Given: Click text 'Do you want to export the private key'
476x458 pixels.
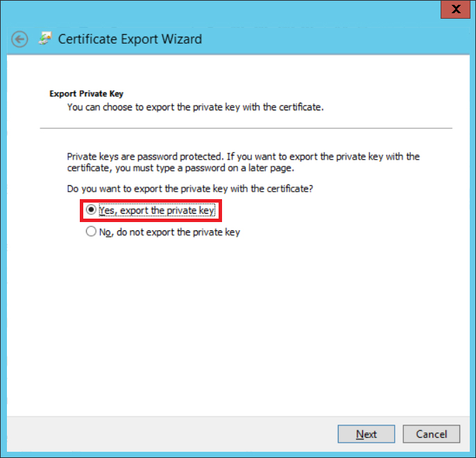Looking at the screenshot, I should tap(189, 189).
